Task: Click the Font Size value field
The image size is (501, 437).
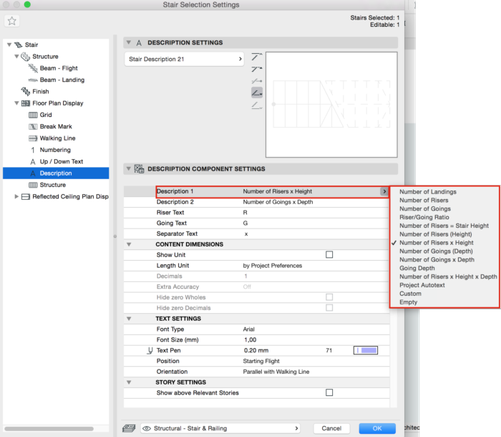Action: (x=316, y=340)
